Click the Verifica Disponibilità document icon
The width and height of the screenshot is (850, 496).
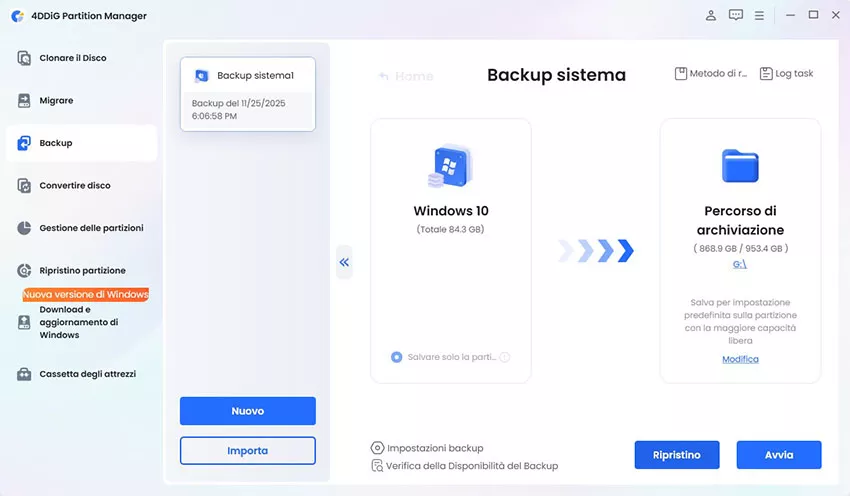coord(377,466)
